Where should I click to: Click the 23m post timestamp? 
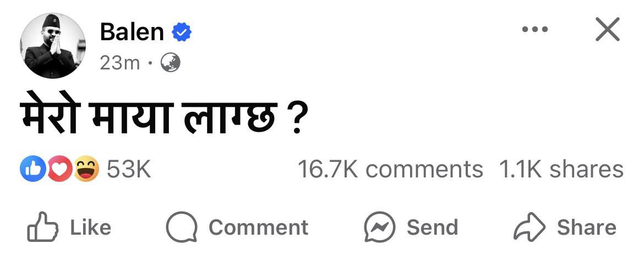click(x=119, y=64)
